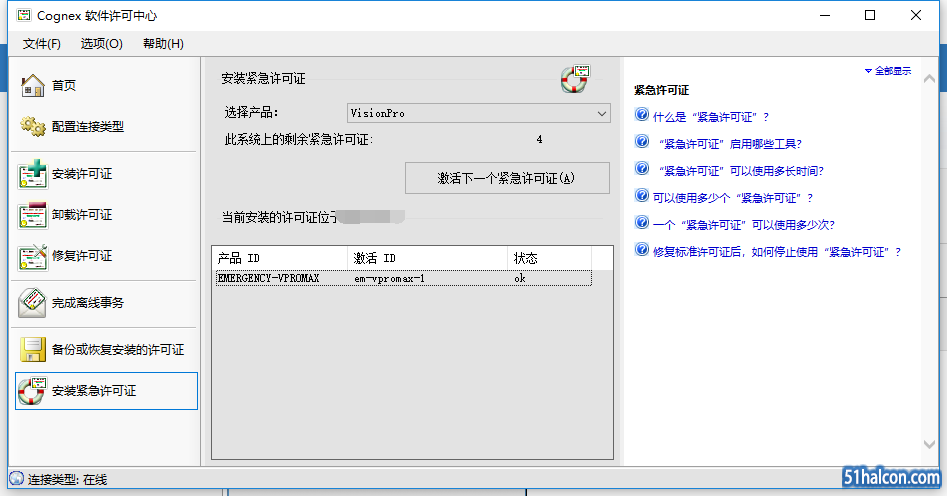Viewport: 947px width, 496px height.
Task: Maximize the Cognex 软件许可中心 window
Action: point(870,15)
